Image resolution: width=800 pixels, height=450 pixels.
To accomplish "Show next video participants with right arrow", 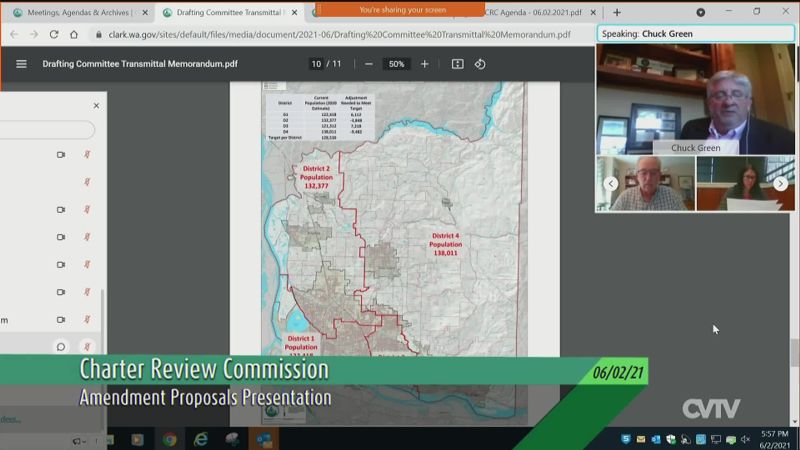I will pyautogui.click(x=780, y=184).
